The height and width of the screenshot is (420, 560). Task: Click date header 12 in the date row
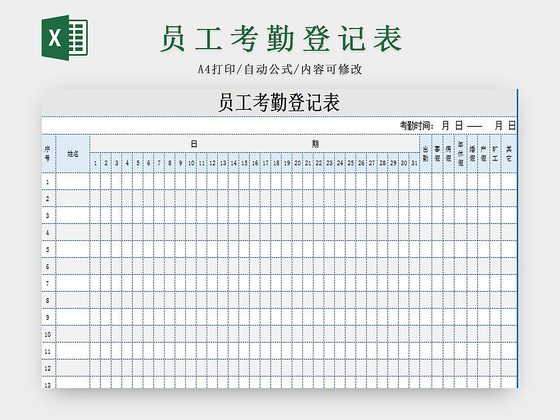pos(212,163)
